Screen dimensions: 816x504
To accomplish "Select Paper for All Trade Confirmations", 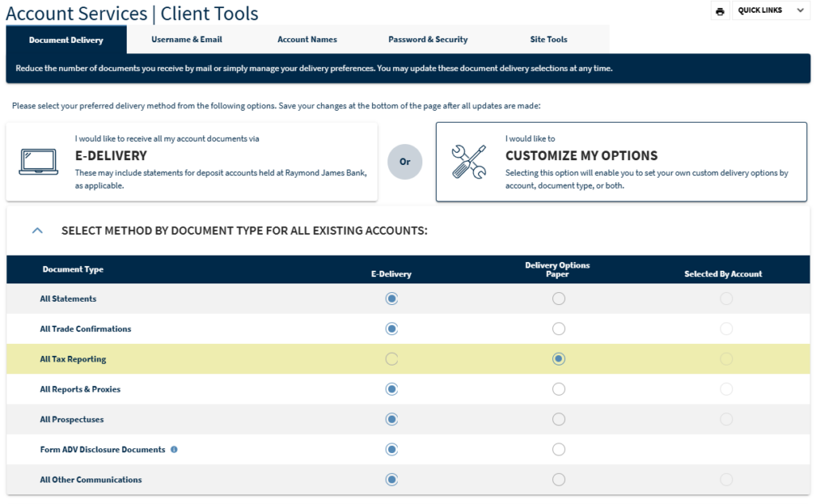I will click(x=559, y=329).
